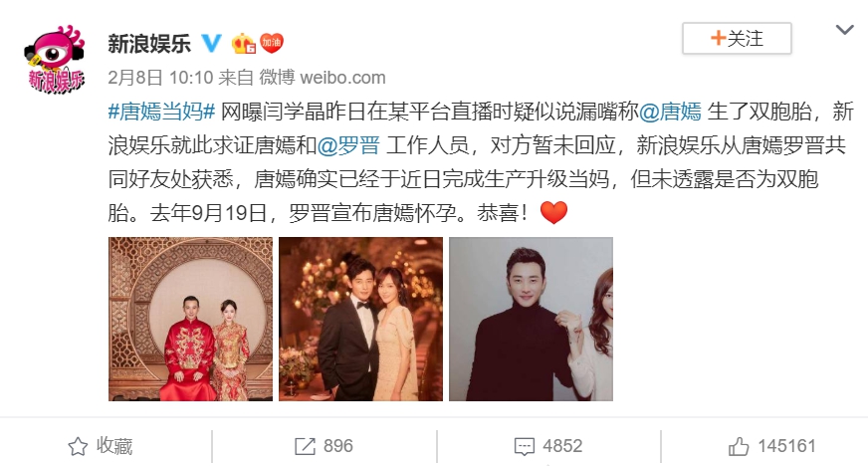Open the @罗晋 mention link

click(348, 145)
